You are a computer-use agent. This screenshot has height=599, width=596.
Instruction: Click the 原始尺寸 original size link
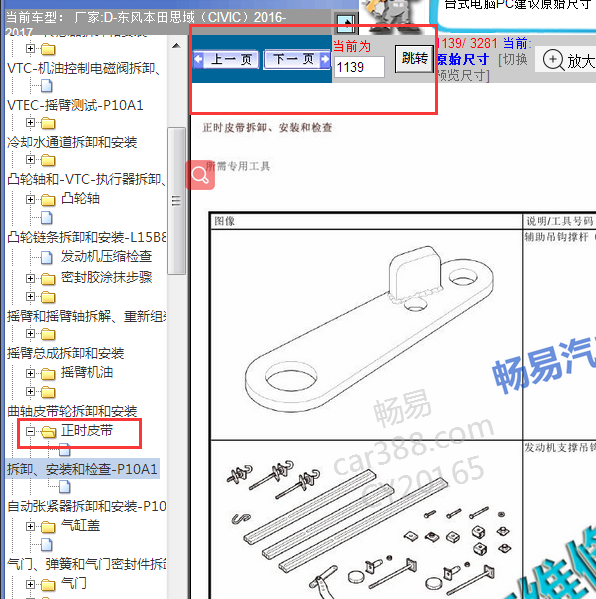coord(463,59)
